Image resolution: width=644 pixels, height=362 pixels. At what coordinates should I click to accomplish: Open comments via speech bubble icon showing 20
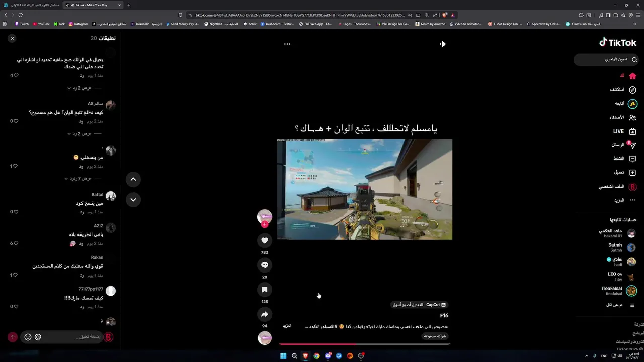coord(265,265)
